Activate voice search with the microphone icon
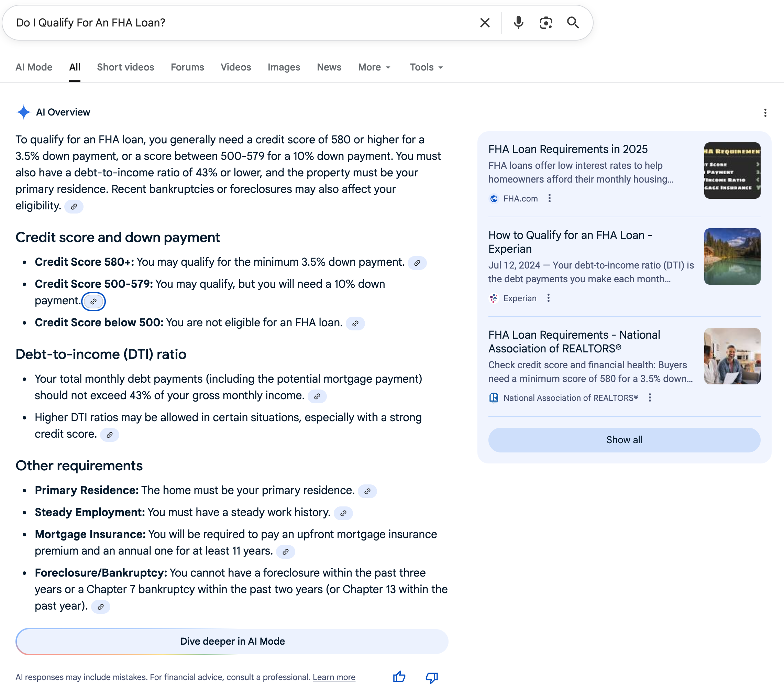 point(519,23)
